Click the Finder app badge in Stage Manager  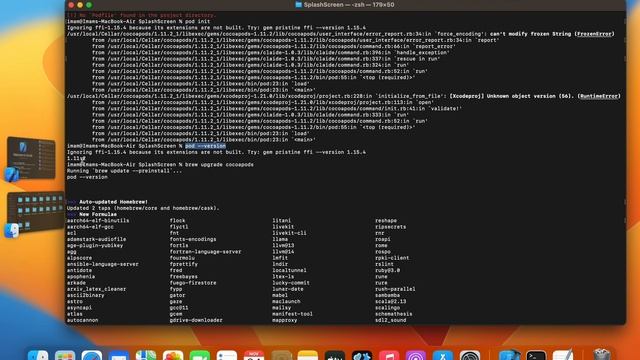click(12, 231)
